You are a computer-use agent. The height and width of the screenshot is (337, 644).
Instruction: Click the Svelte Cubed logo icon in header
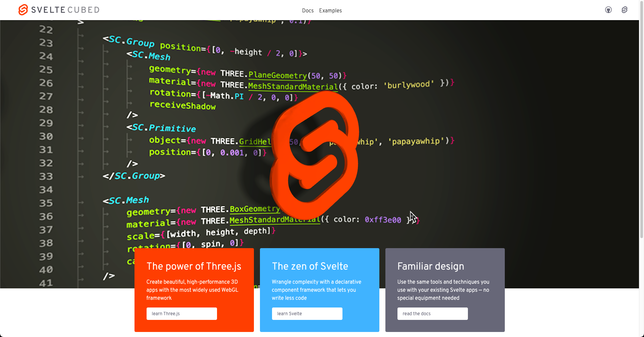(x=23, y=10)
